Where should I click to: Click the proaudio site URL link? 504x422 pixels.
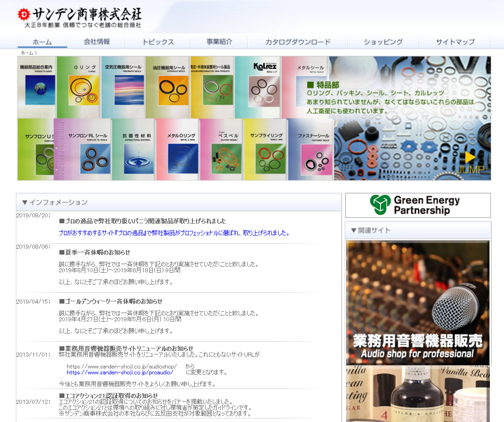[120, 373]
